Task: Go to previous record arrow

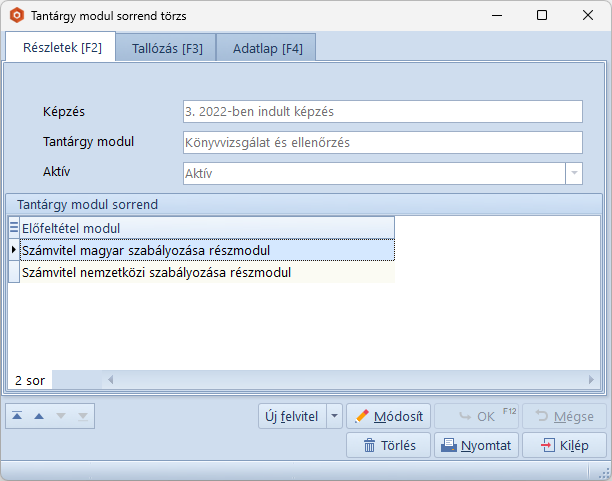Action: coord(39,416)
